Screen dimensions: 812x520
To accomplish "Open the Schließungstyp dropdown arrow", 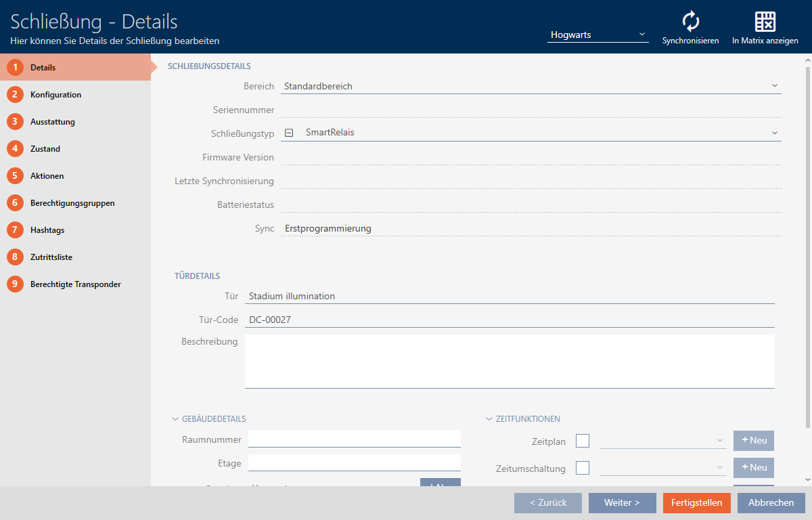I will click(x=774, y=133).
